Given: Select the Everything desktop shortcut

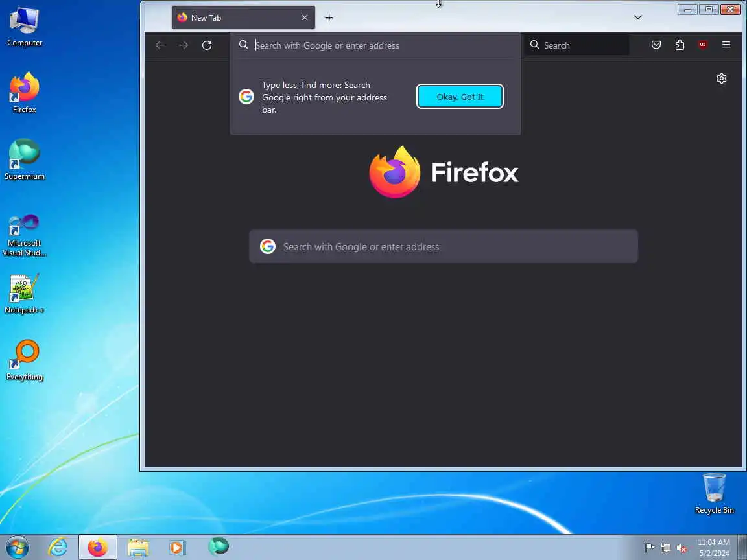Looking at the screenshot, I should (24, 360).
